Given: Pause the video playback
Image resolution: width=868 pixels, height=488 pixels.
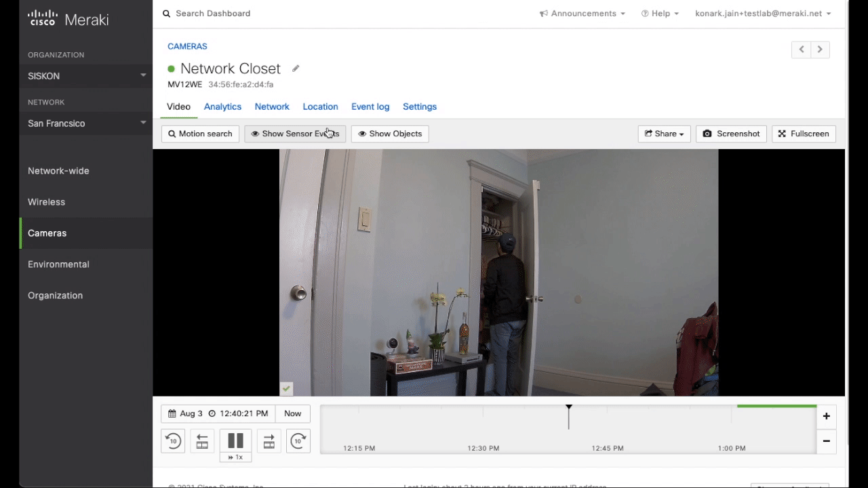Looking at the screenshot, I should coord(235,441).
